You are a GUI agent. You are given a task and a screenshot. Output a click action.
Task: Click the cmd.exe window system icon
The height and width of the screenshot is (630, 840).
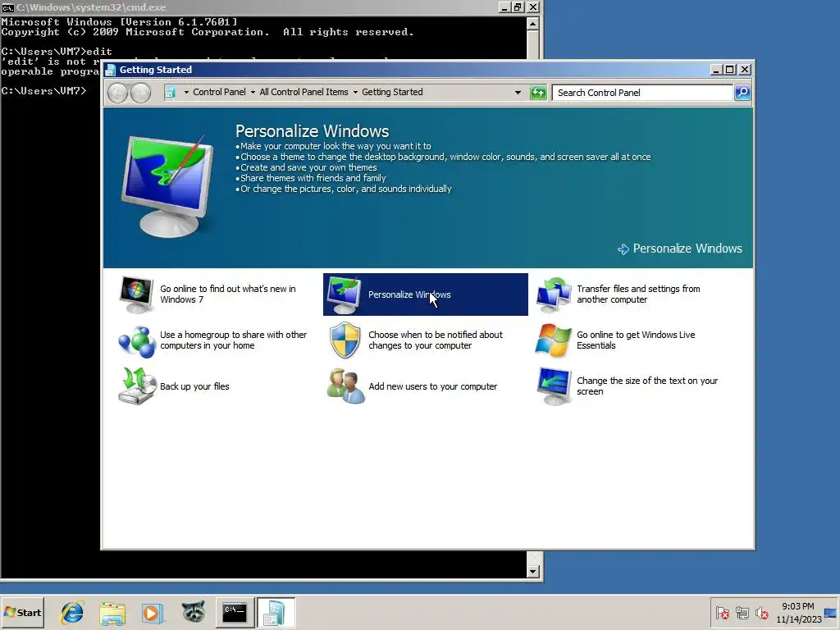point(7,7)
